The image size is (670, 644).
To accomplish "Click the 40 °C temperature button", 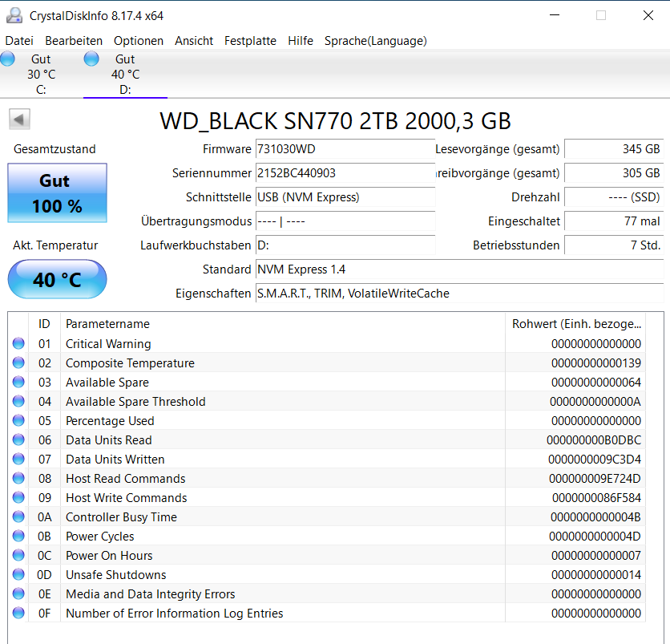I will pos(57,279).
